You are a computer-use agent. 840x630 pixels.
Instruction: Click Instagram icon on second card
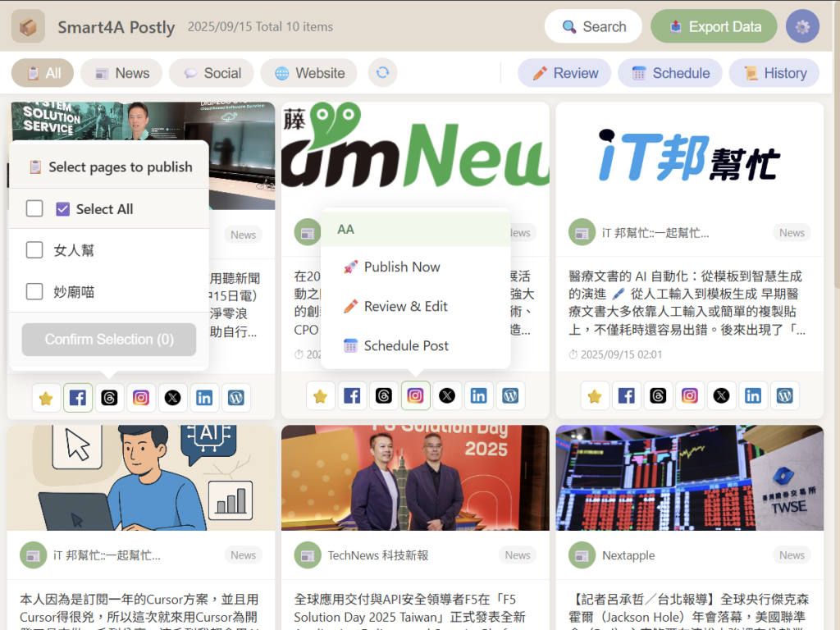click(416, 396)
